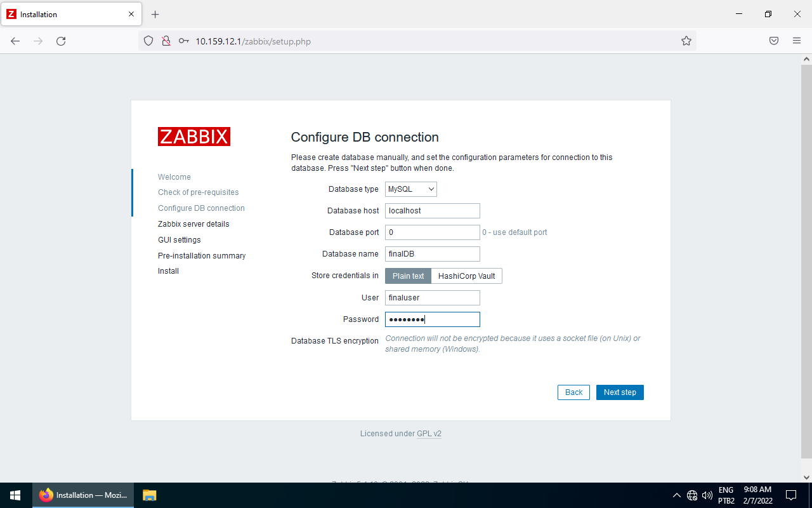The height and width of the screenshot is (508, 812).
Task: Open the tracking protection shield icon
Action: 148,41
